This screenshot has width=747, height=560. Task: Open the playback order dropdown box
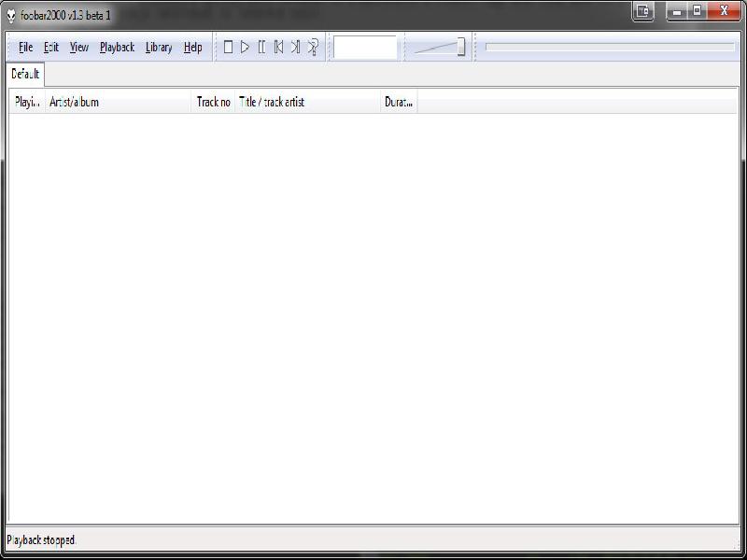(x=365, y=48)
